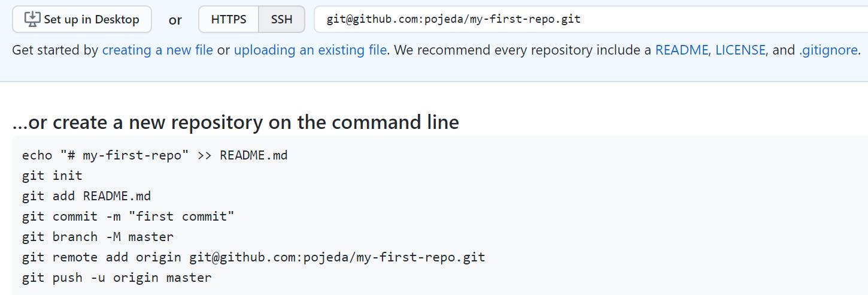Click the git branch -M master line
The height and width of the screenshot is (295, 868).
[x=98, y=237]
